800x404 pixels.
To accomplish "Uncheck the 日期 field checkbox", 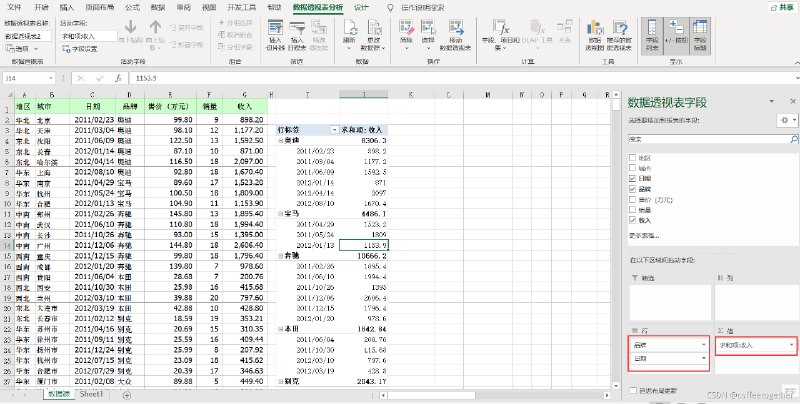I will point(633,179).
